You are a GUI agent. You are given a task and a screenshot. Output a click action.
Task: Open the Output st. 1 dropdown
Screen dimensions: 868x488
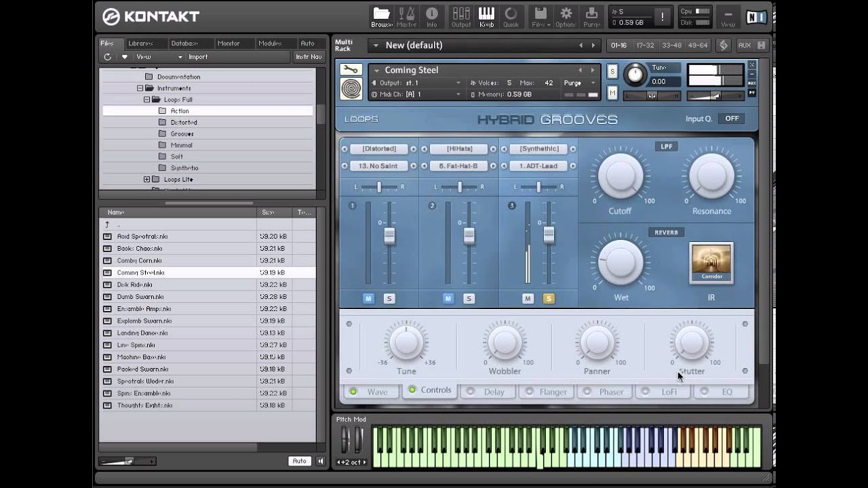click(x=416, y=83)
